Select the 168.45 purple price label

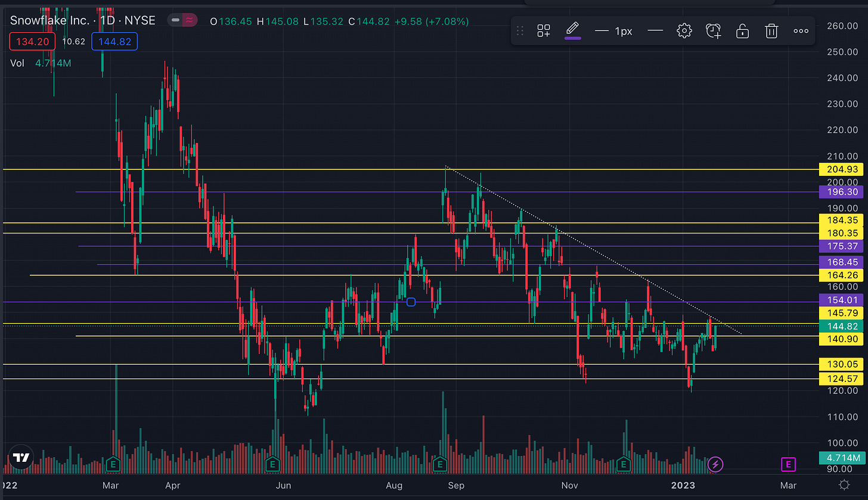[842, 262]
